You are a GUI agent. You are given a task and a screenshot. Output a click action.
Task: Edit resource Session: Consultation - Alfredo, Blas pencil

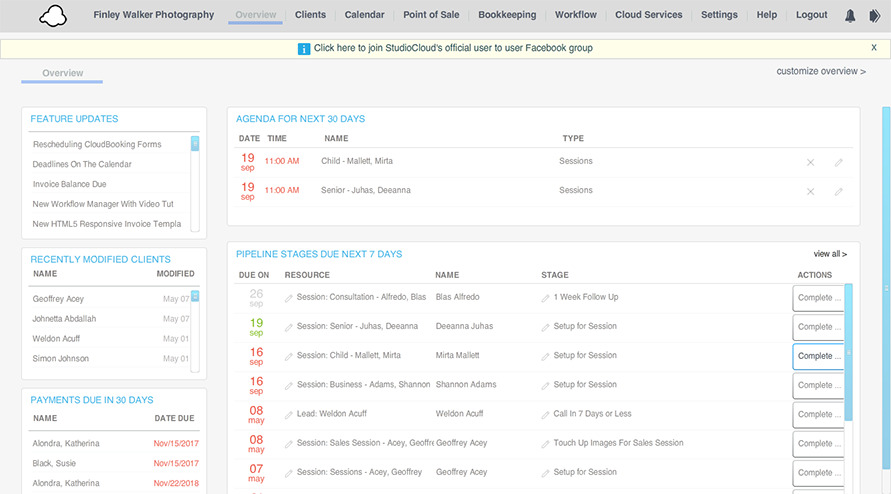click(x=289, y=298)
